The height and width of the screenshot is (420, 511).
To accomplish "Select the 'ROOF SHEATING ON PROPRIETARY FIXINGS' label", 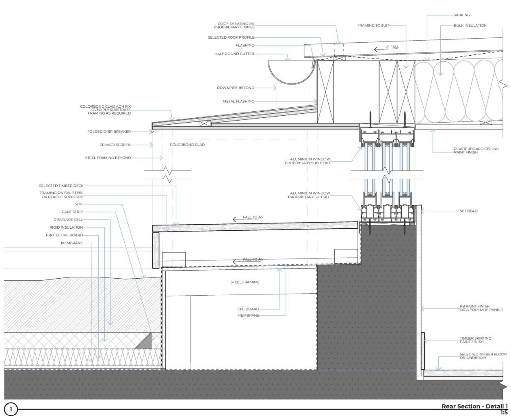I will 234,26.
